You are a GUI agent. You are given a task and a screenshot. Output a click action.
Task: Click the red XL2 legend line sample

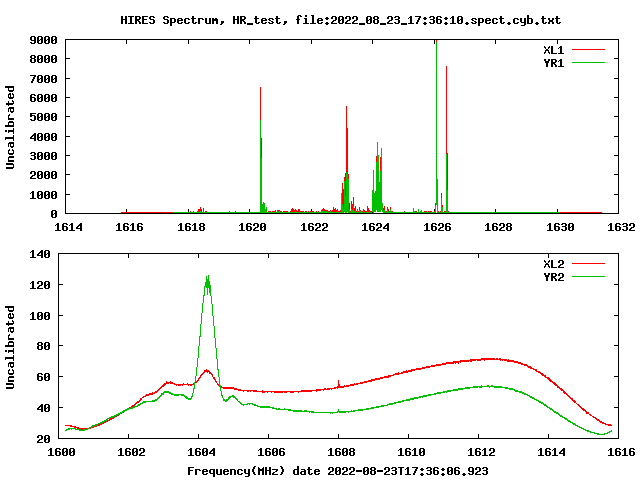pyautogui.click(x=588, y=264)
